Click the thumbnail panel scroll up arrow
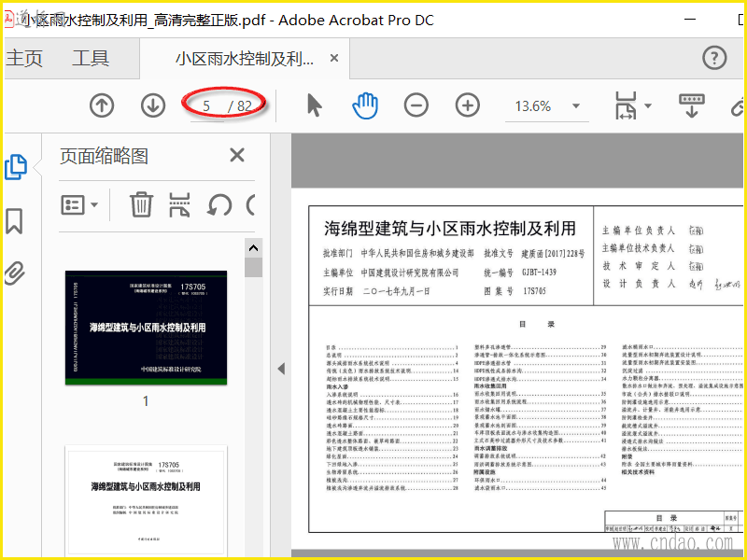 253,248
